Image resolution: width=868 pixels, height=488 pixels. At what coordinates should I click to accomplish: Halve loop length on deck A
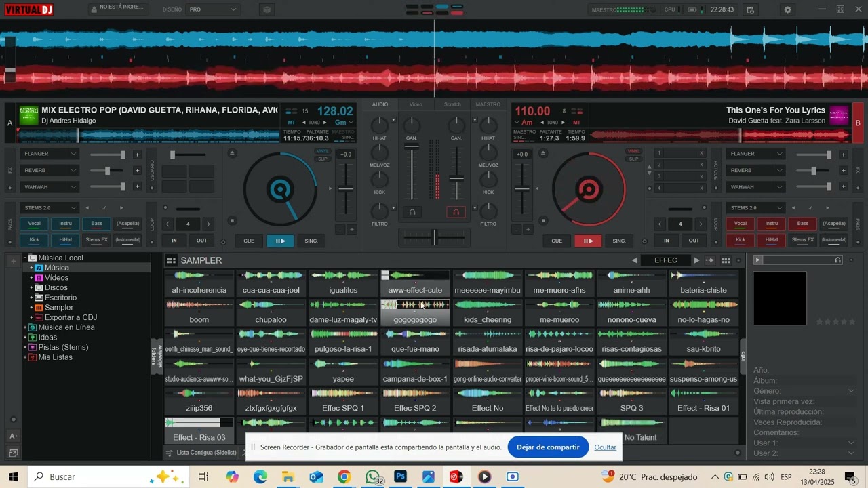click(x=166, y=224)
